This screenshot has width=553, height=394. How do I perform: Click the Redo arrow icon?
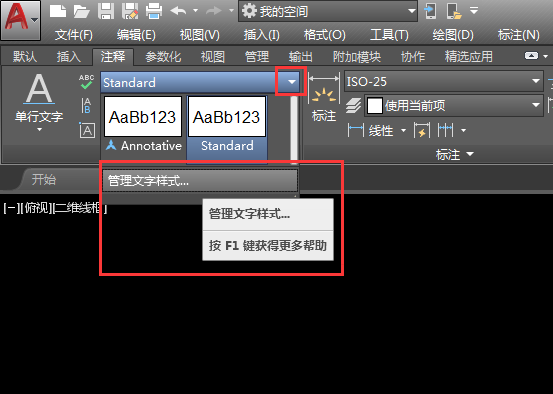[214, 11]
